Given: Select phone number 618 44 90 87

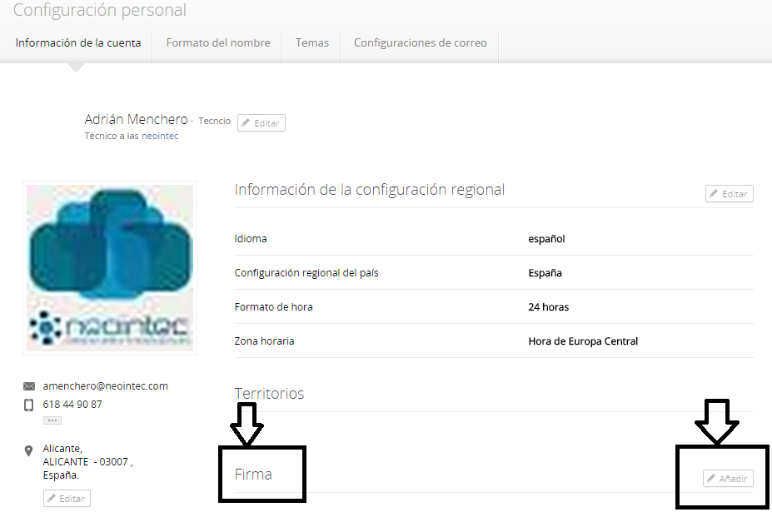Looking at the screenshot, I should pos(72,405).
